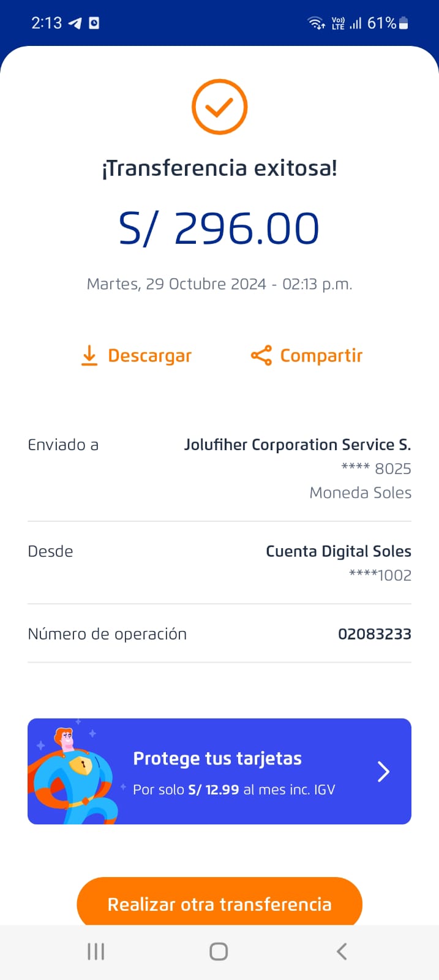
Task: Tap the S/ 296.00 transferred amount
Action: click(219, 228)
